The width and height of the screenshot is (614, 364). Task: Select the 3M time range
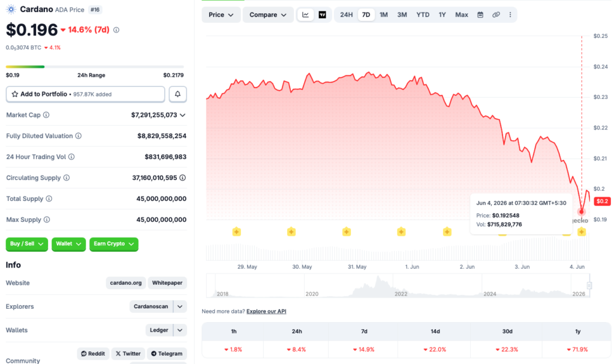(x=402, y=15)
